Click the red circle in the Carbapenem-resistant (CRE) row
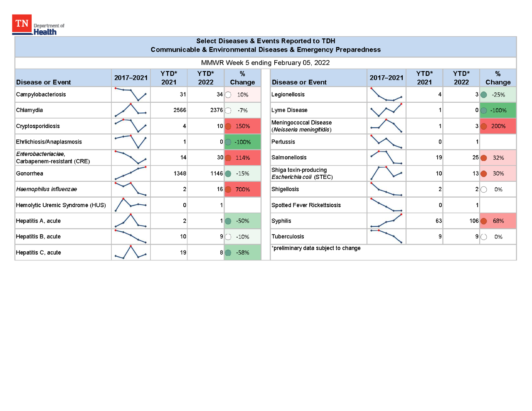This screenshot has height=411, width=532. pos(228,158)
